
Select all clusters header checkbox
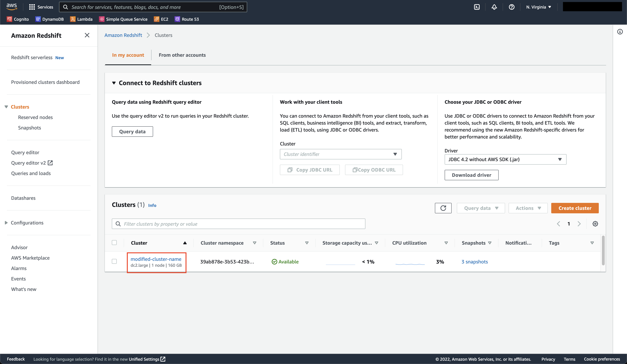pos(114,243)
